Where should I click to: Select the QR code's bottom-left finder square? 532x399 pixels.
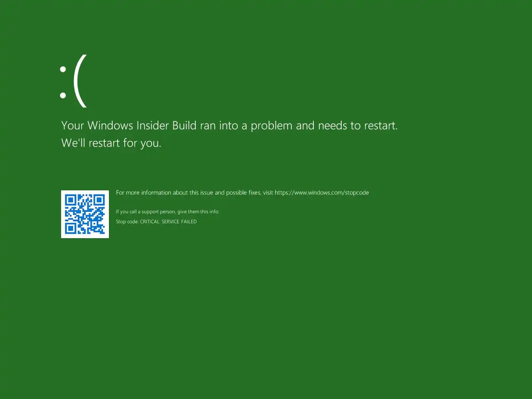(71, 228)
